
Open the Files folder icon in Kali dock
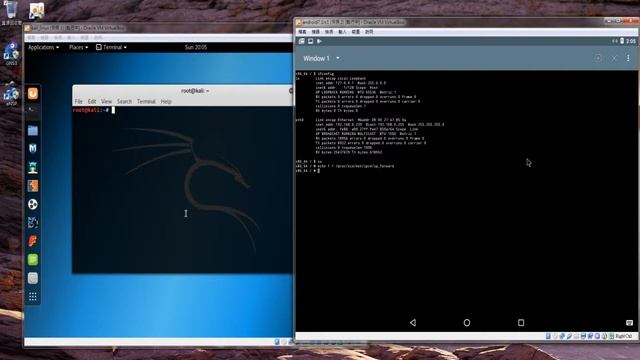(x=33, y=130)
